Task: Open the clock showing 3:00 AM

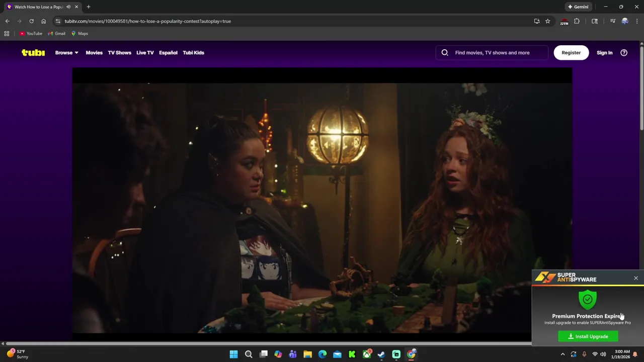Action: (x=621, y=354)
